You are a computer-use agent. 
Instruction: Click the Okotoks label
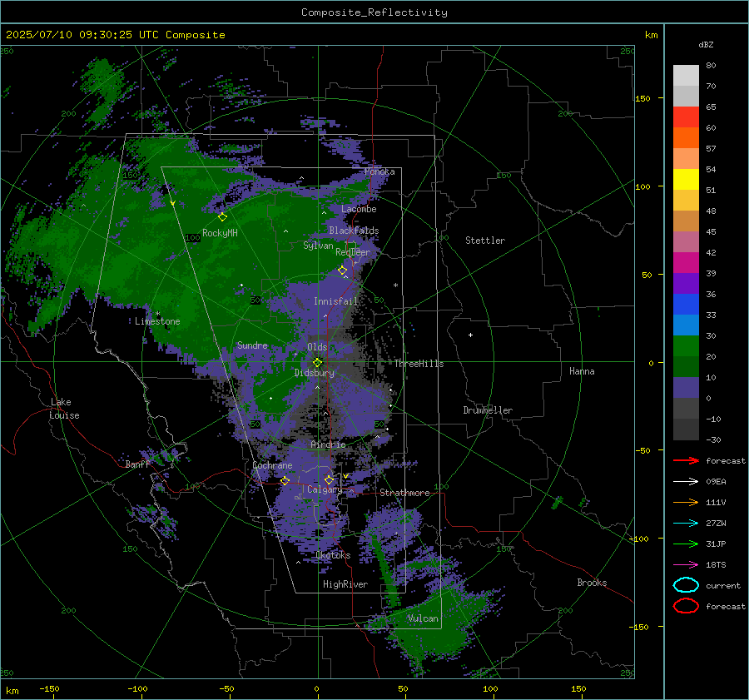pyautogui.click(x=333, y=555)
